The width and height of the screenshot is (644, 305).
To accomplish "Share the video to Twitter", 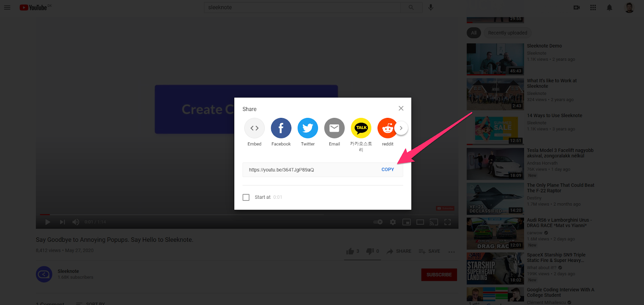I will [308, 132].
